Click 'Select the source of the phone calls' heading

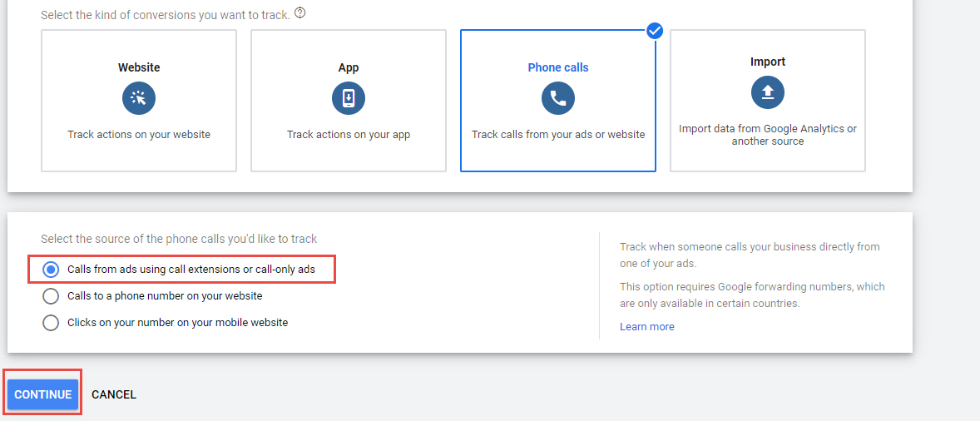(179, 239)
